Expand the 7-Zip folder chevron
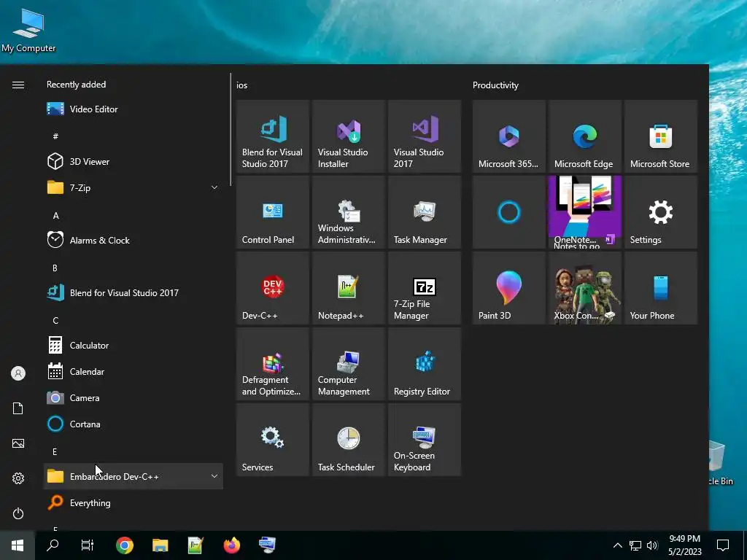Screen dimensions: 747x560 pos(214,187)
